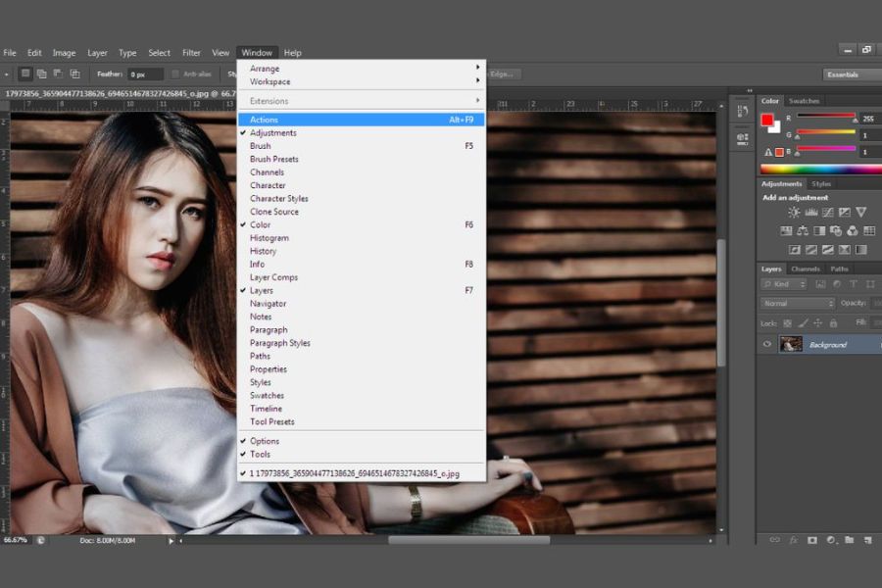Click the link layers icon
The width and height of the screenshot is (882, 588).
(774, 540)
